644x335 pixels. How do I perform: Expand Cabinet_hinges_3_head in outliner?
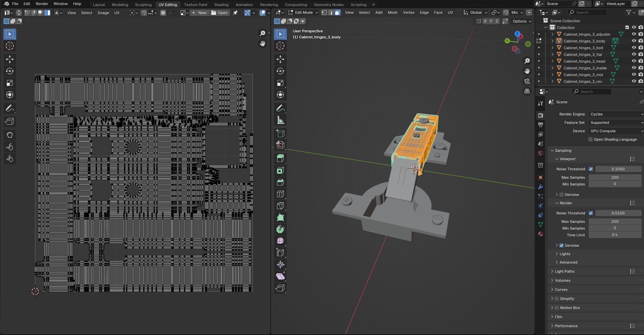point(552,61)
